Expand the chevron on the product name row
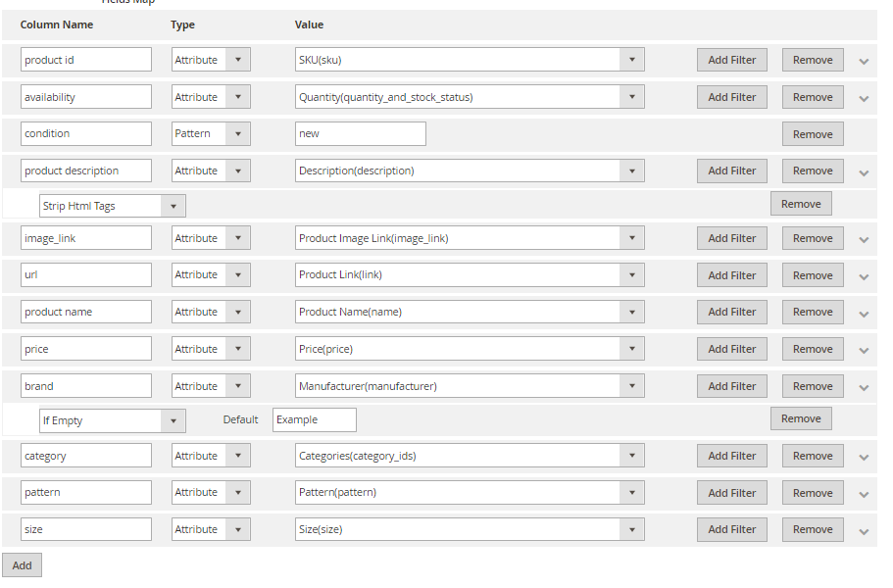The height and width of the screenshot is (588, 893). coord(864,314)
